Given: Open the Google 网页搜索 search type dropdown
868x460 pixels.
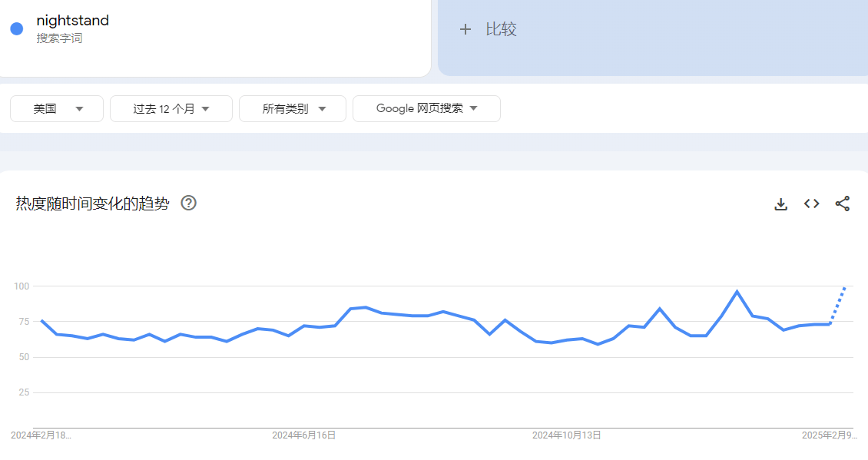Looking at the screenshot, I should point(426,108).
